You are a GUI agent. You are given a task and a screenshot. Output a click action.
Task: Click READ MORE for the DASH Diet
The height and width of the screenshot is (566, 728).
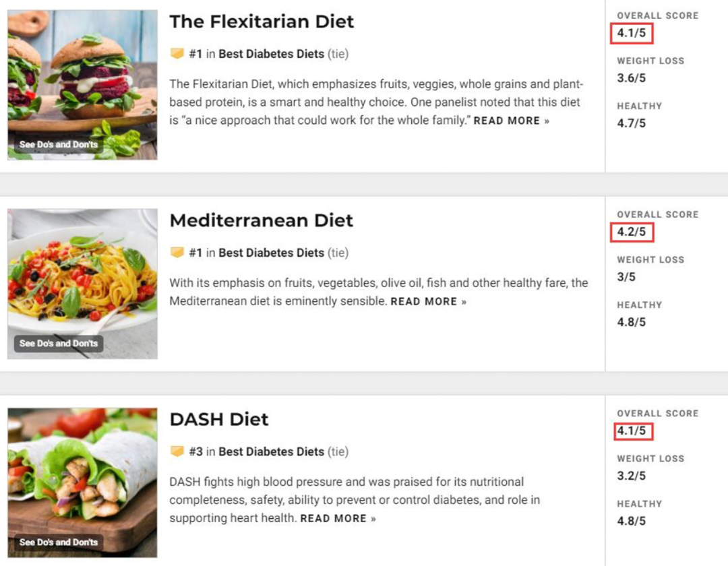pos(338,519)
